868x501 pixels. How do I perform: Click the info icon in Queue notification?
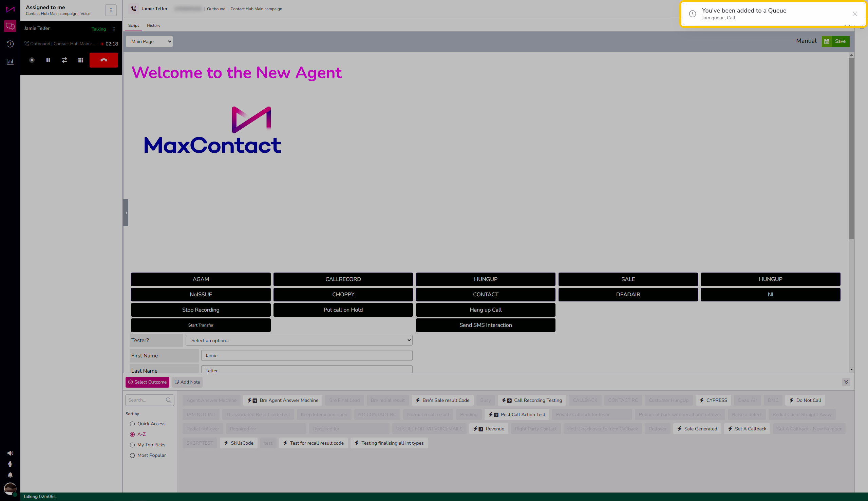click(692, 14)
